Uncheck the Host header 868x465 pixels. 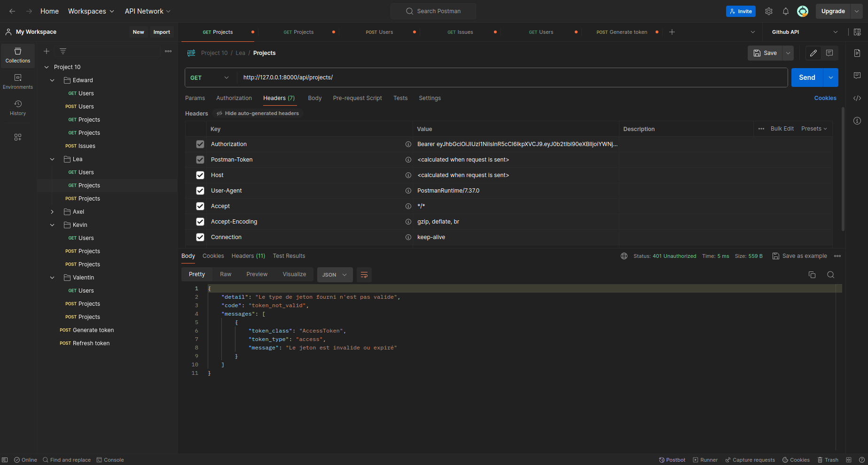click(200, 175)
